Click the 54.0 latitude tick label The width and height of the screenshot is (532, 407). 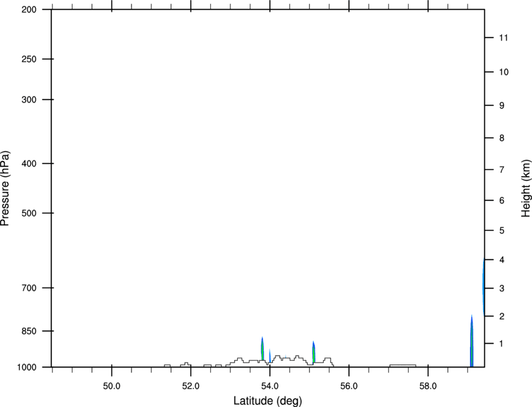coord(270,386)
